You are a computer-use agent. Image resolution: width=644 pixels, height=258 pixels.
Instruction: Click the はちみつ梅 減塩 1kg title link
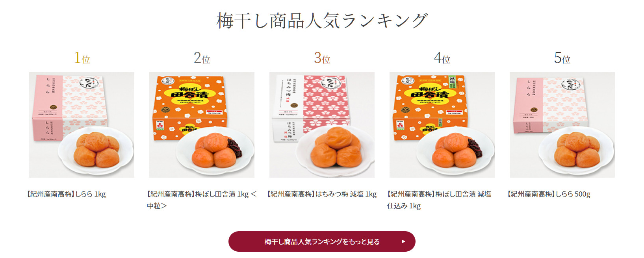[x=321, y=194]
